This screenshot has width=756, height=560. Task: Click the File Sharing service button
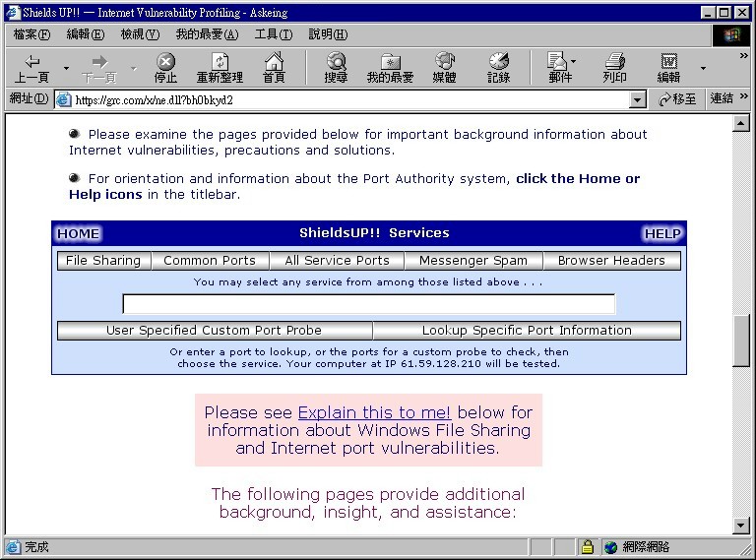click(x=103, y=261)
